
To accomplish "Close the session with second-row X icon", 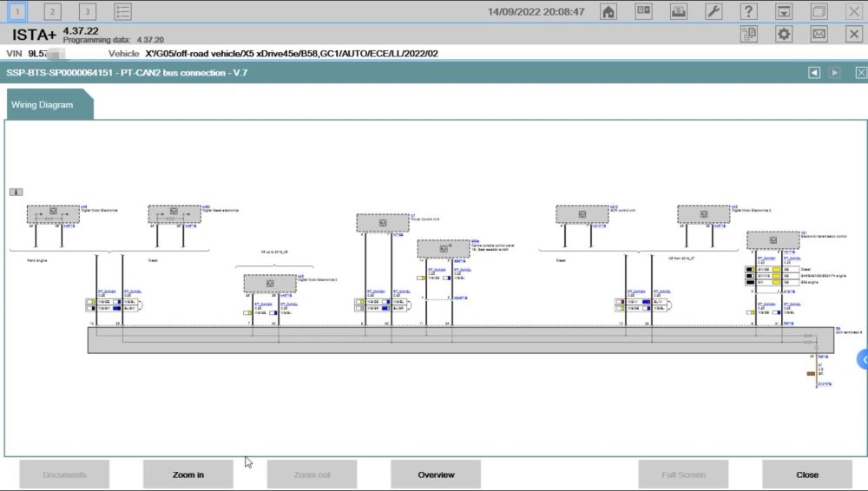I will [x=854, y=35].
